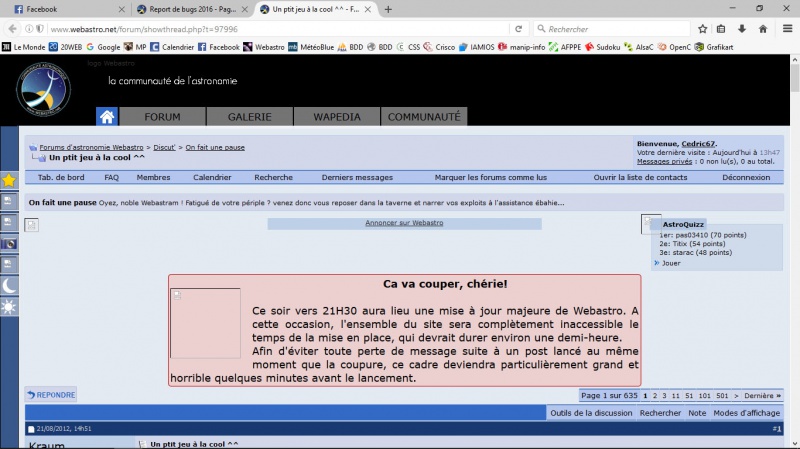The image size is (800, 449).
Task: Go to next page with the > arrow
Action: pyautogui.click(x=736, y=395)
